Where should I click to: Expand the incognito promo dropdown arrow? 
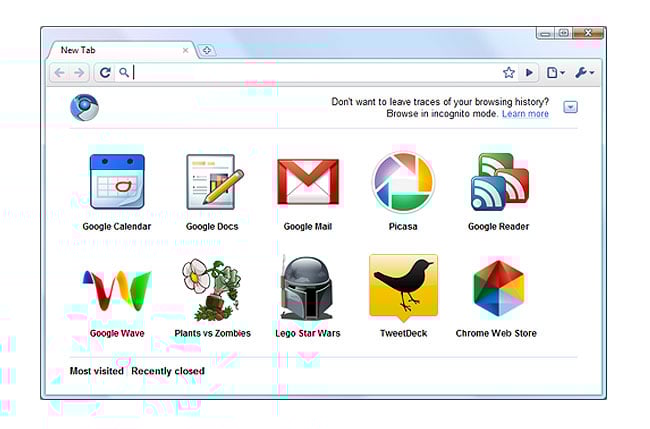(570, 107)
